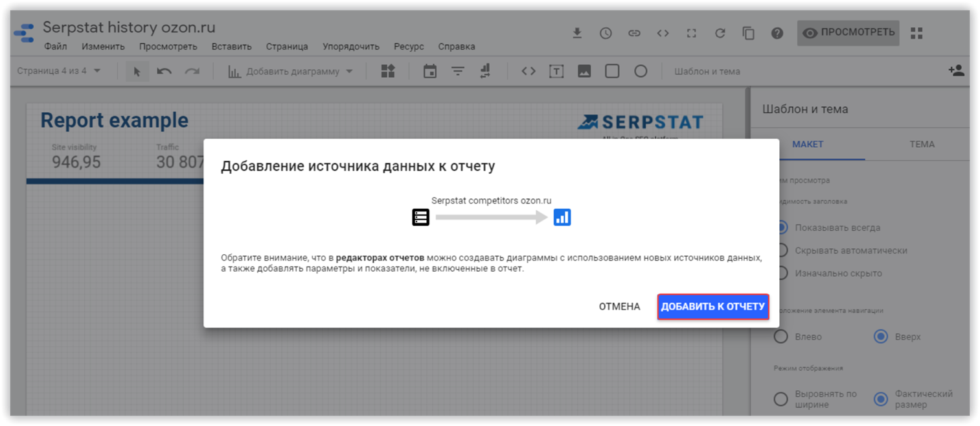Click the ДОБАВИТЬ К ОТЧЕТУ button

click(713, 307)
